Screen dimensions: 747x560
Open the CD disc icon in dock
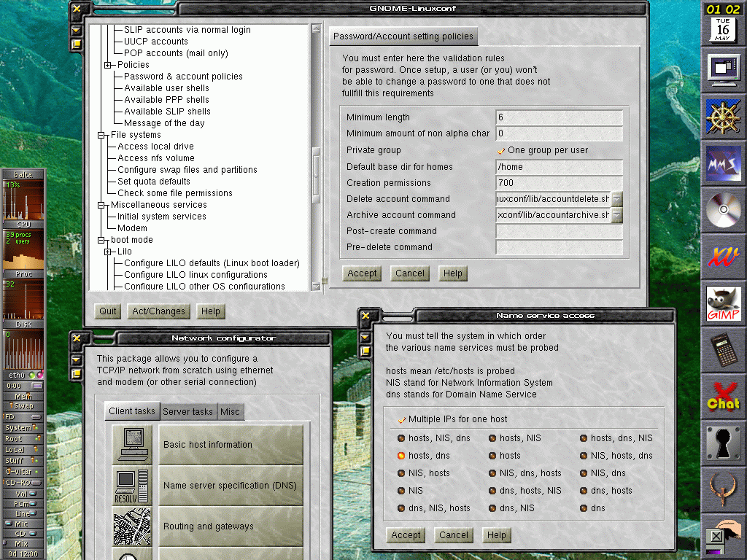coord(723,210)
